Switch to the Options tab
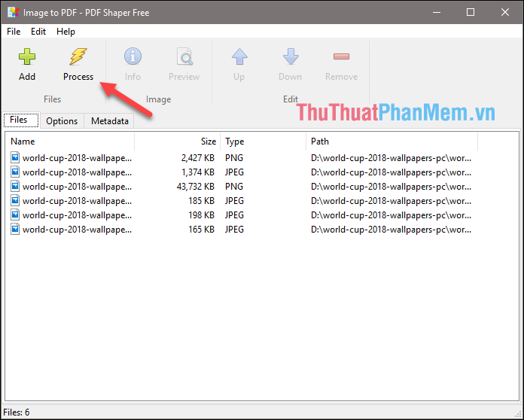Image resolution: width=524 pixels, height=420 pixels. click(62, 121)
